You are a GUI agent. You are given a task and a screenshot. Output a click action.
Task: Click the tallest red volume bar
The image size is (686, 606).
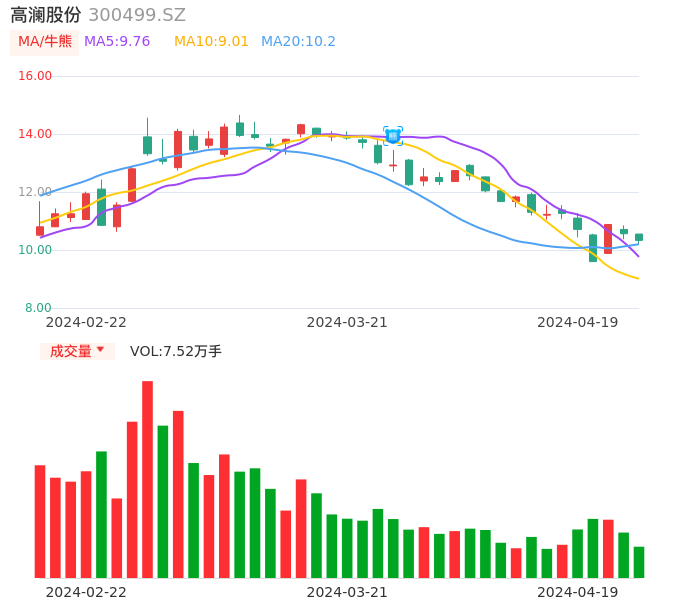click(x=147, y=479)
